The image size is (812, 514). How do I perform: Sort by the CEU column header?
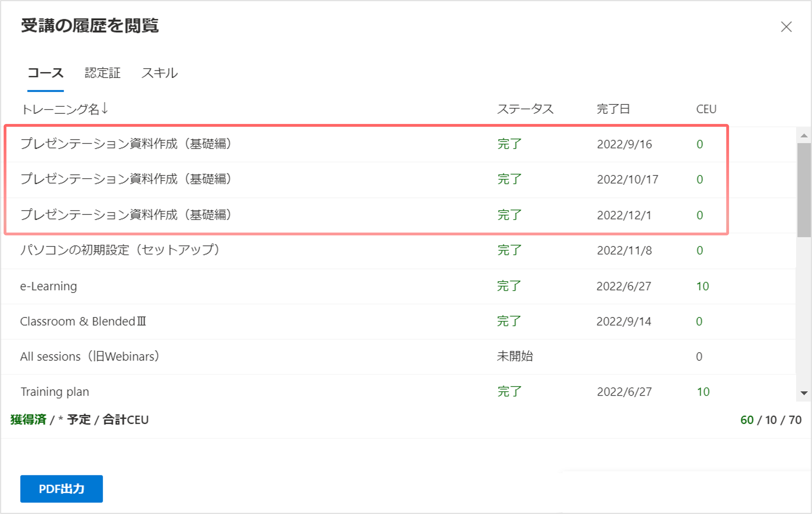(706, 109)
